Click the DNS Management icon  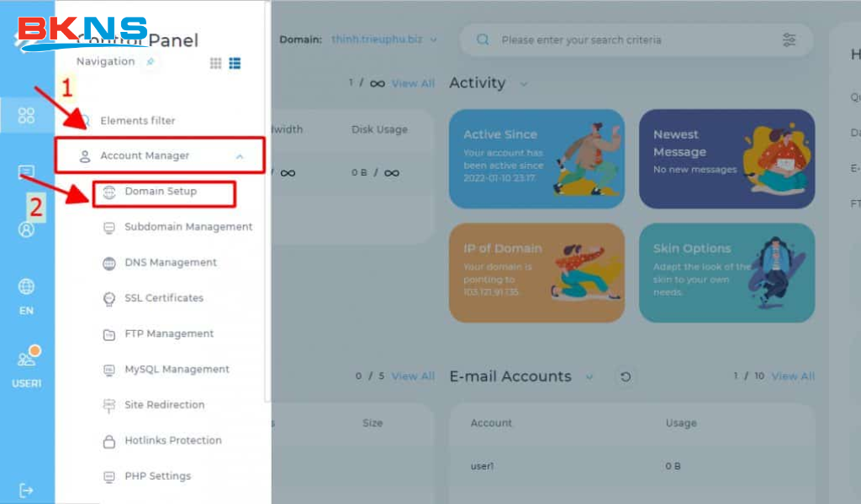[x=109, y=263]
